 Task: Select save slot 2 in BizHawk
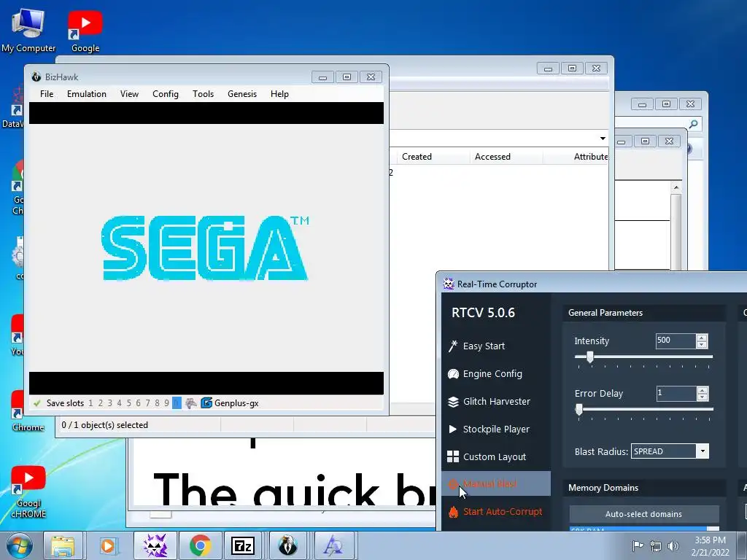point(101,402)
